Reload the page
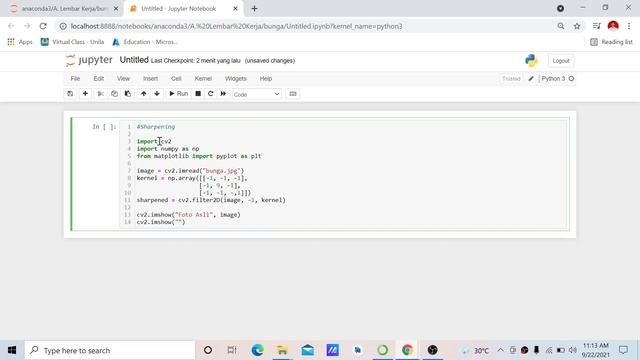 (43, 26)
